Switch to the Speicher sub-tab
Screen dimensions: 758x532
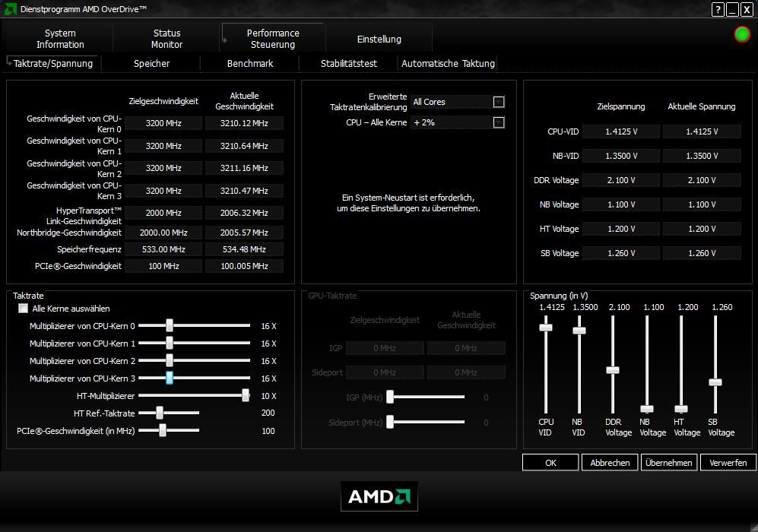(x=151, y=63)
